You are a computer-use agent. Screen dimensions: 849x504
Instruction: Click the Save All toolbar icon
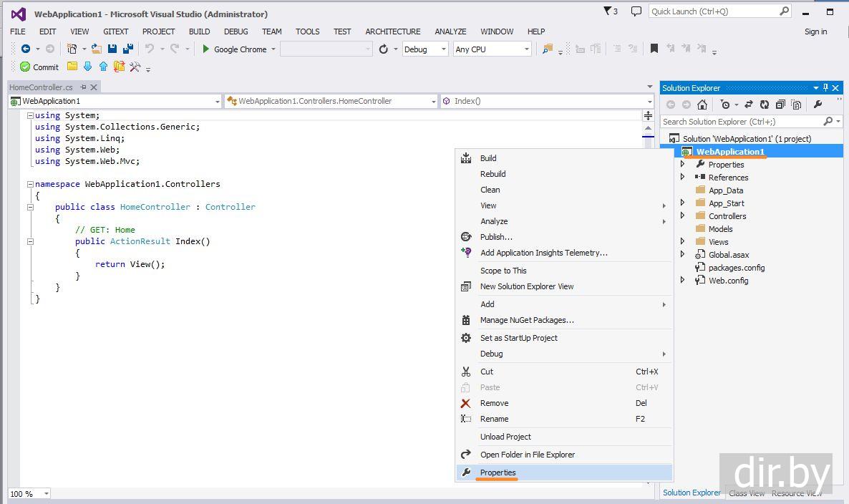[128, 49]
